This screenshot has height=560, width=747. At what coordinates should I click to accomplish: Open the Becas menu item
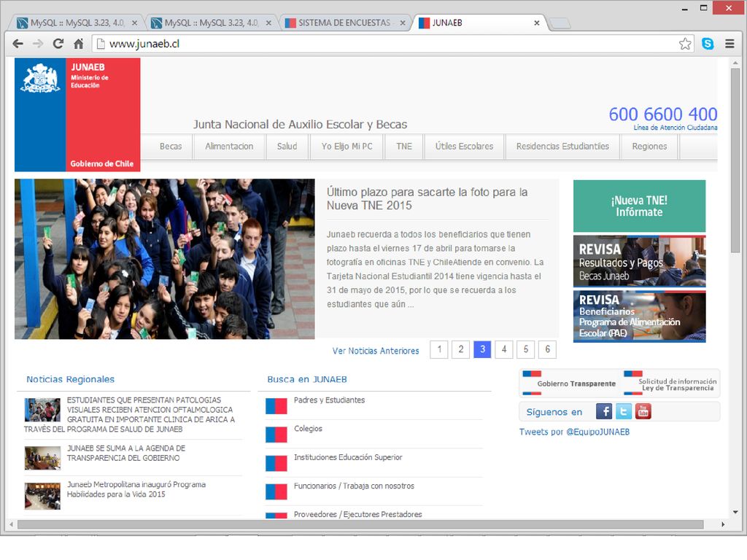171,146
